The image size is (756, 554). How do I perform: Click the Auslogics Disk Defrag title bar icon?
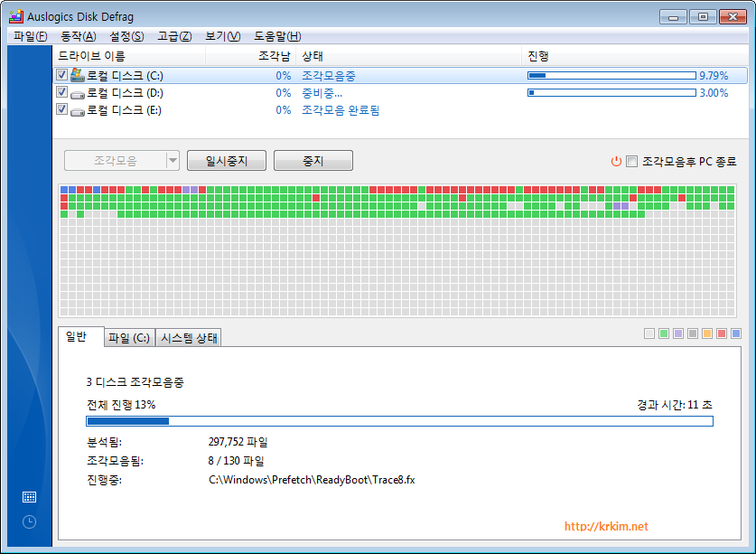pyautogui.click(x=16, y=16)
